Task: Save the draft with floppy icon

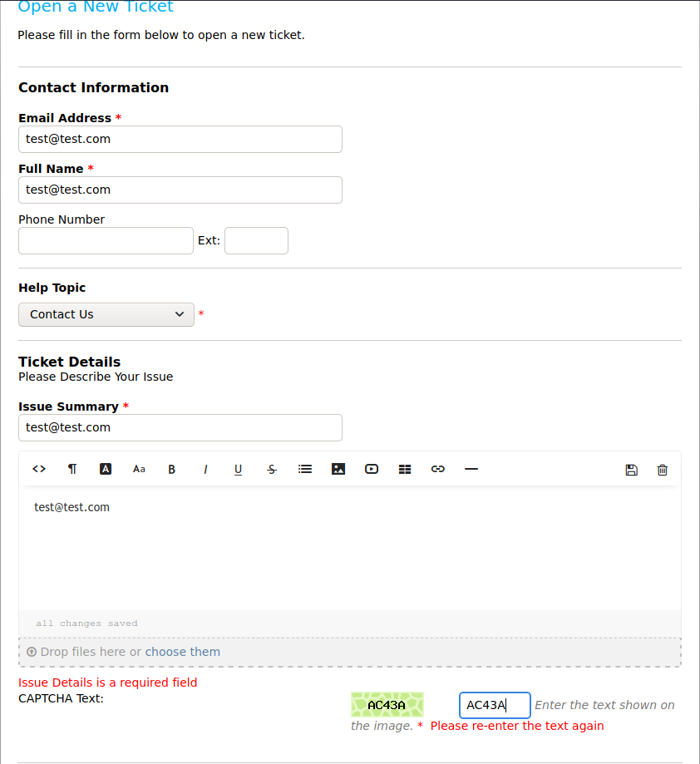Action: (x=631, y=470)
